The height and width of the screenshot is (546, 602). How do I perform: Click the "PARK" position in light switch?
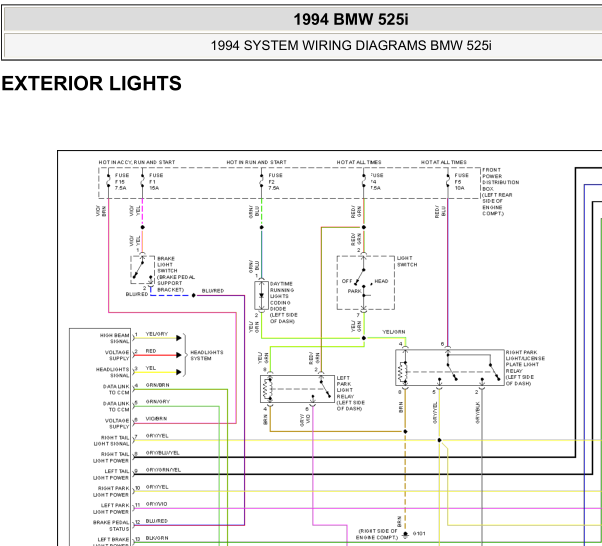354,291
